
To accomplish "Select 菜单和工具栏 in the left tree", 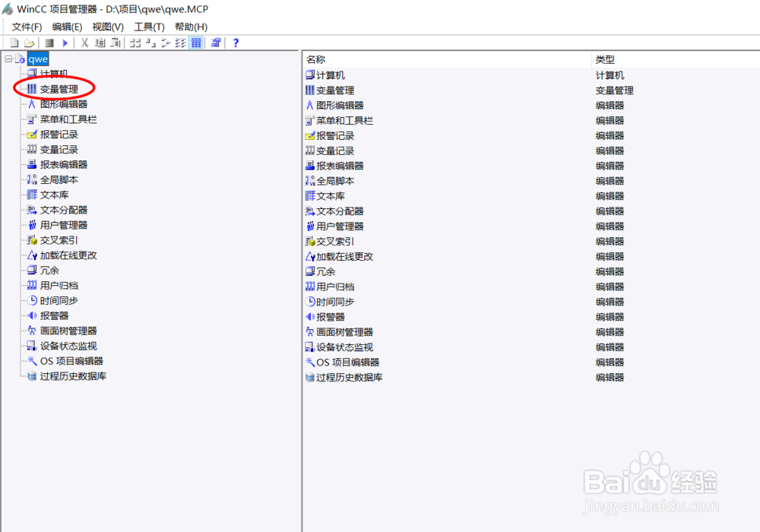I will coord(68,119).
